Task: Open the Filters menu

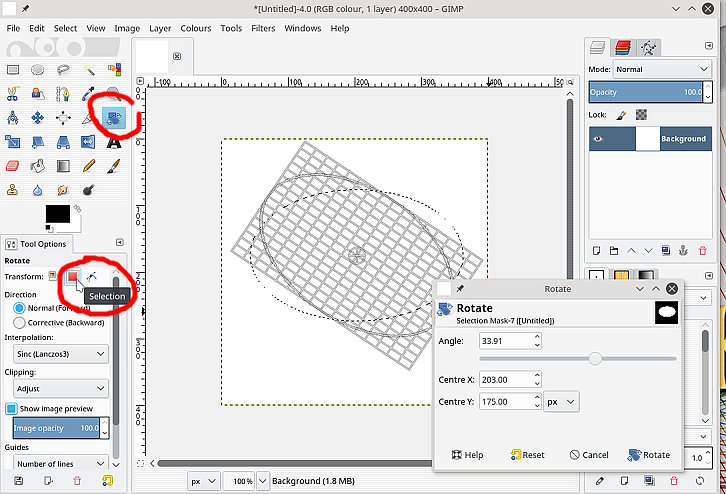Action: click(x=263, y=28)
